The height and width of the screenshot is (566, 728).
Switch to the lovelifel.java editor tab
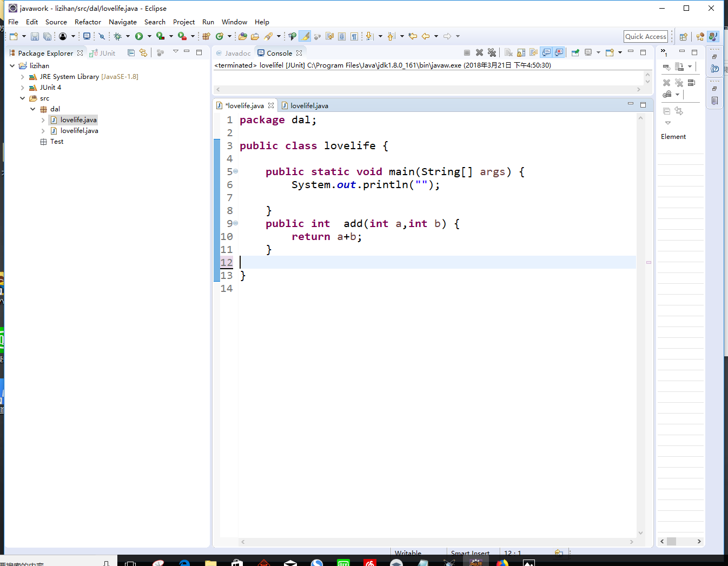(x=309, y=105)
